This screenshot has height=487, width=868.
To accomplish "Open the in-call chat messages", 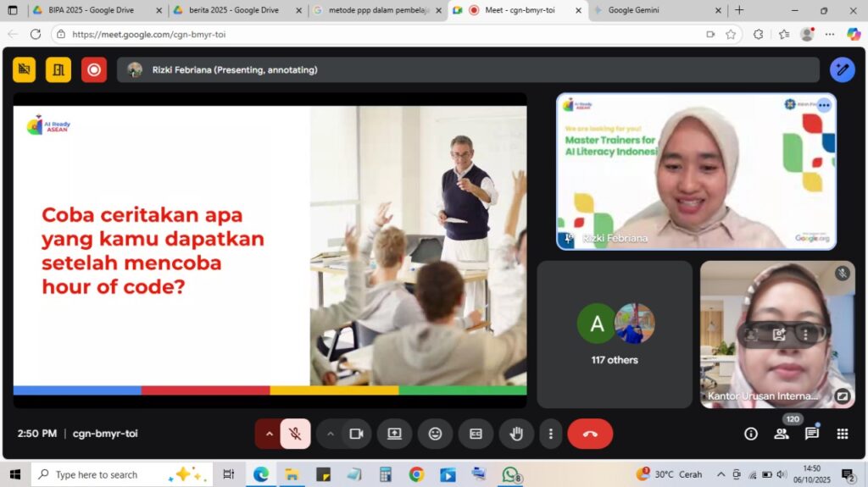I will (x=811, y=434).
